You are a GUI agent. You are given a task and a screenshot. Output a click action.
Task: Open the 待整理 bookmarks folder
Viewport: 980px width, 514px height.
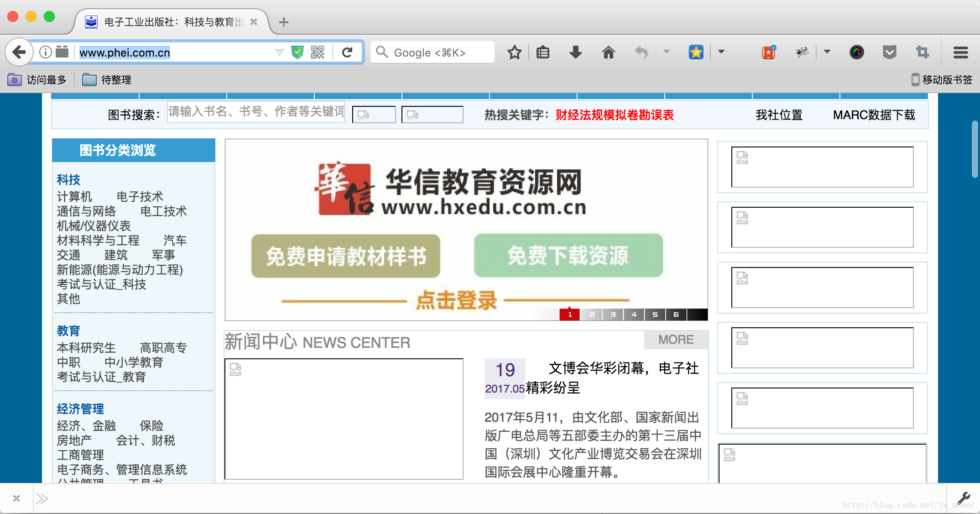tap(107, 80)
